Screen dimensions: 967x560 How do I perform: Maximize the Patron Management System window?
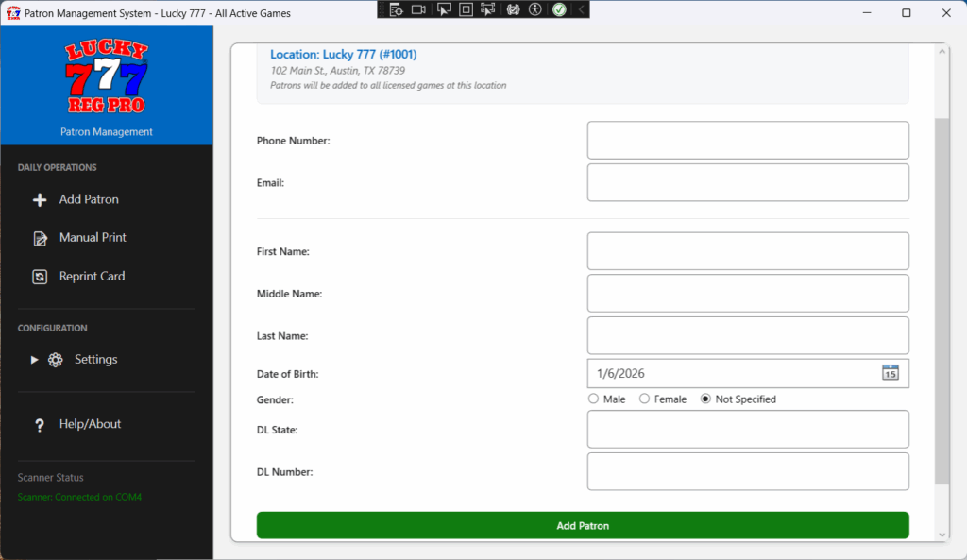[906, 13]
